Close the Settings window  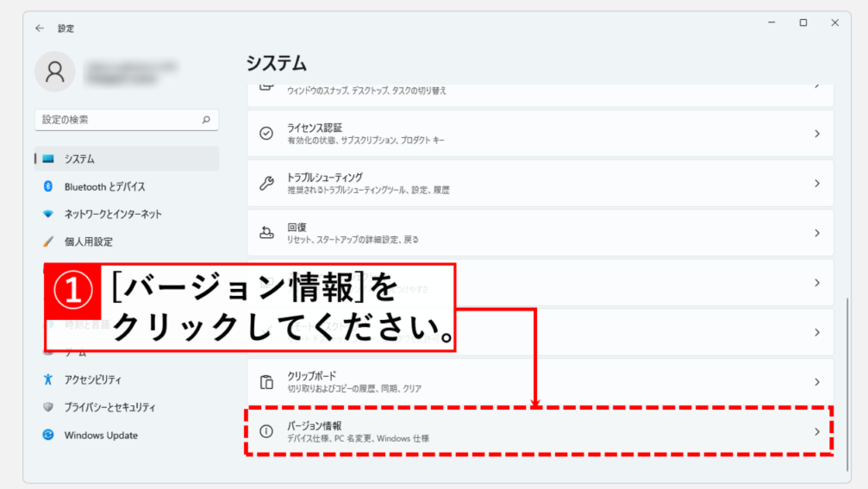[834, 22]
